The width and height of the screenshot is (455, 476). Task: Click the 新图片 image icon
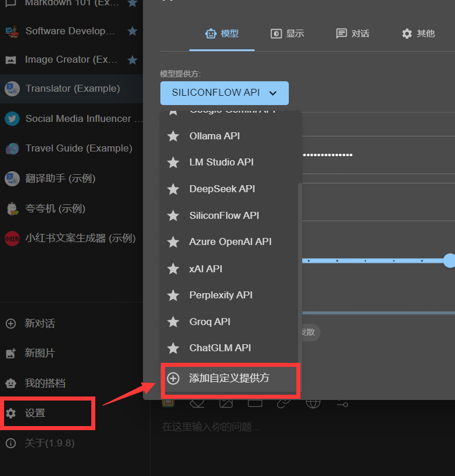10,353
